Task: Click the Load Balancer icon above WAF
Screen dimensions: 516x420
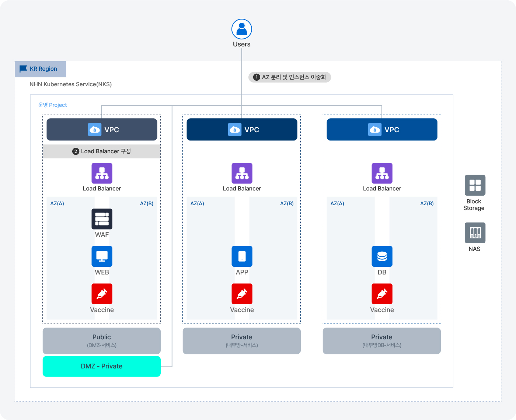Action: (x=102, y=173)
